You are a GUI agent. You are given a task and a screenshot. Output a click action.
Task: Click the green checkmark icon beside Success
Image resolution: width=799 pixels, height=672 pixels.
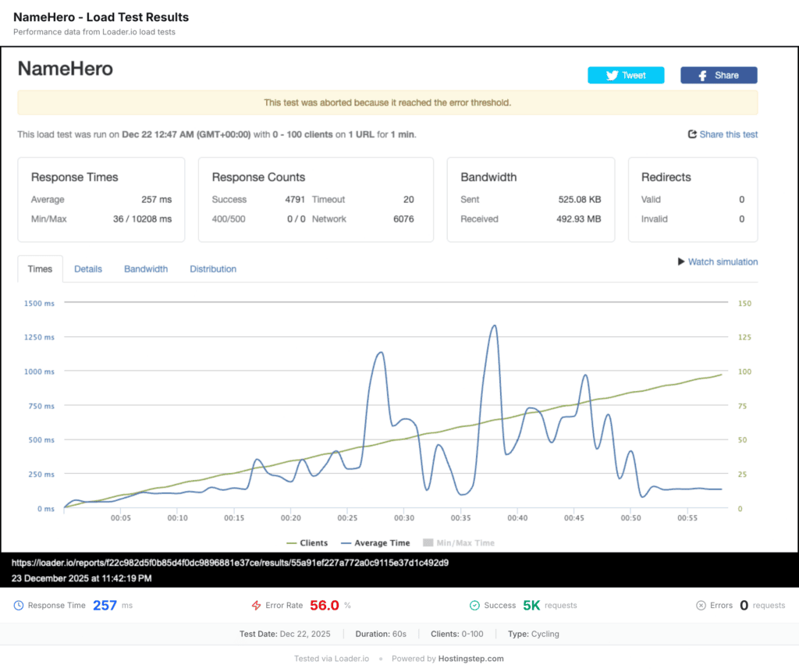474,605
